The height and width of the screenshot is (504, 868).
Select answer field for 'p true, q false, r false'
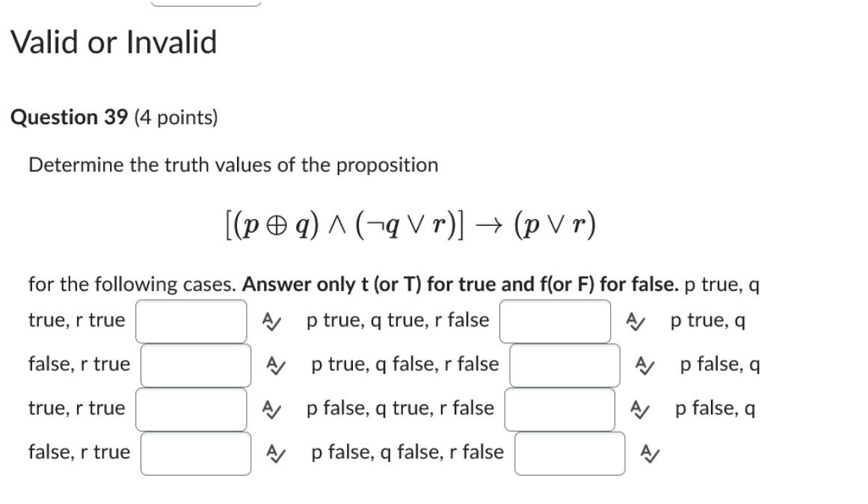(x=563, y=363)
